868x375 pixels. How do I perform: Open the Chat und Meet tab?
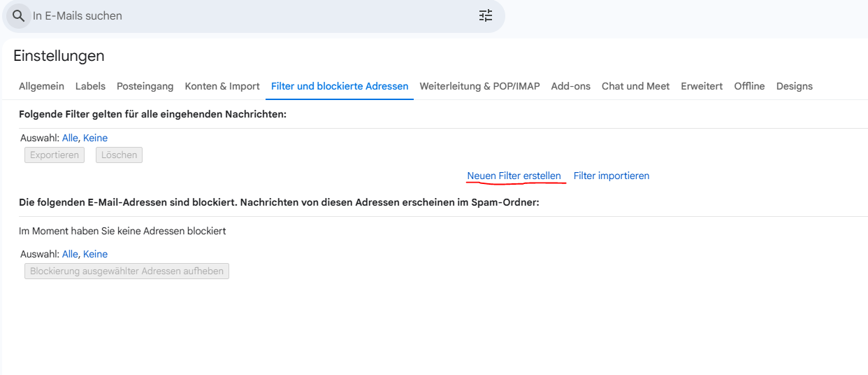click(x=635, y=86)
